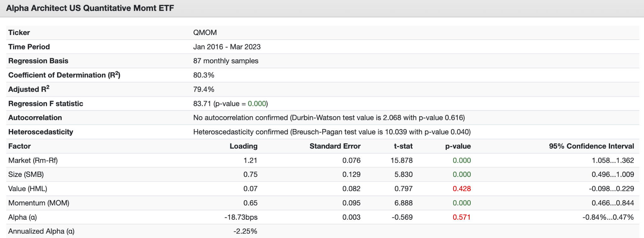Click the Size loading value '0.75'
The image size is (644, 238).
click(x=250, y=175)
